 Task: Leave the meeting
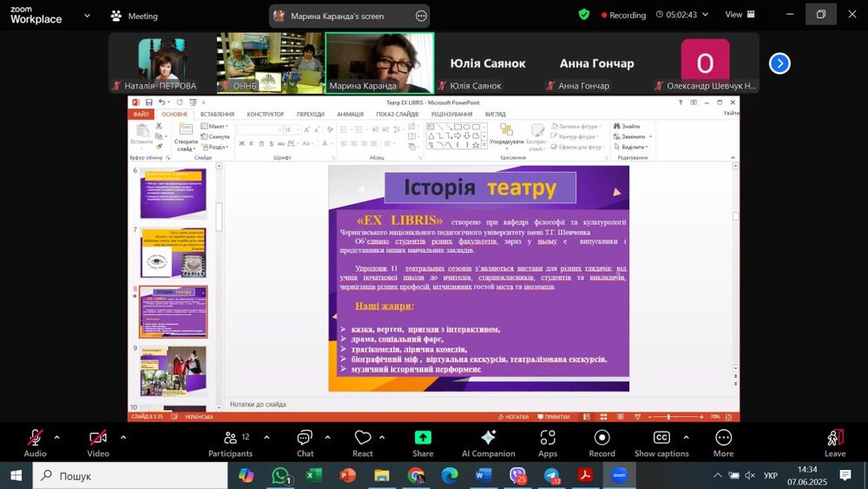834,441
